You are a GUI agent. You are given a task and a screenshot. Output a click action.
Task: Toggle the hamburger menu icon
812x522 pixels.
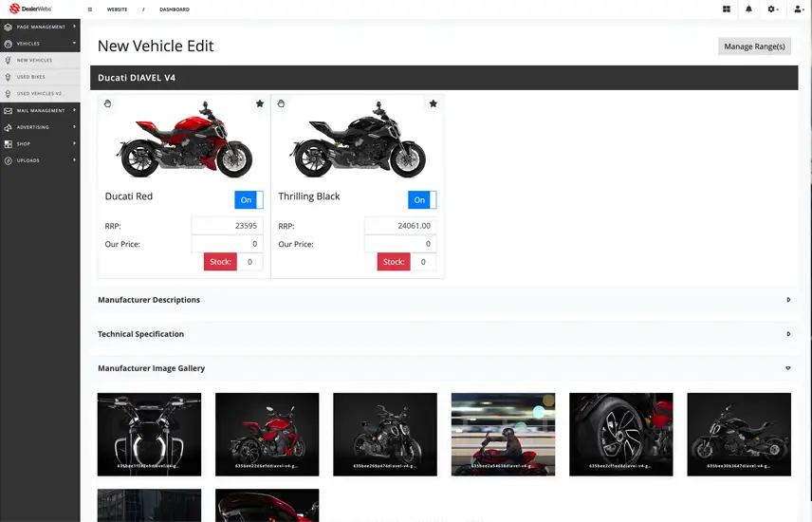pyautogui.click(x=90, y=9)
